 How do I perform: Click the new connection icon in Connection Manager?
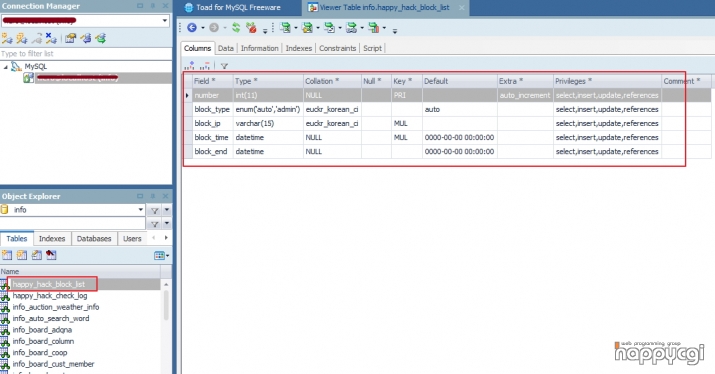tap(7, 39)
